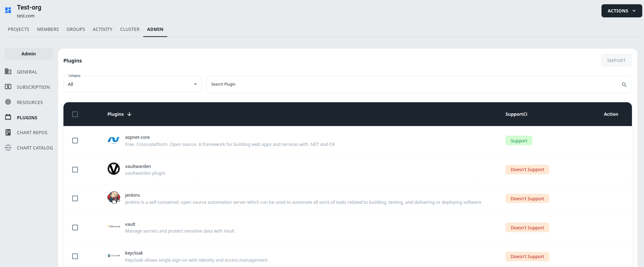Click Doesn't Support badge for vault

[x=527, y=228]
